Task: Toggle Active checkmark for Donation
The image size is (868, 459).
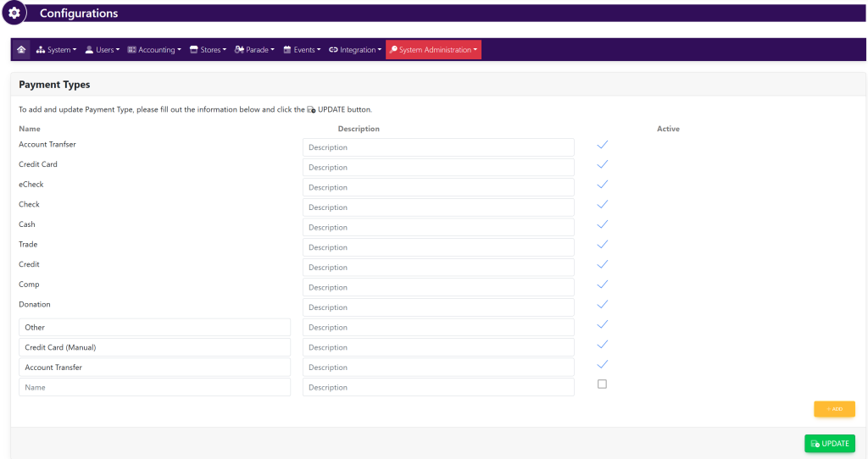Action: [x=602, y=305]
